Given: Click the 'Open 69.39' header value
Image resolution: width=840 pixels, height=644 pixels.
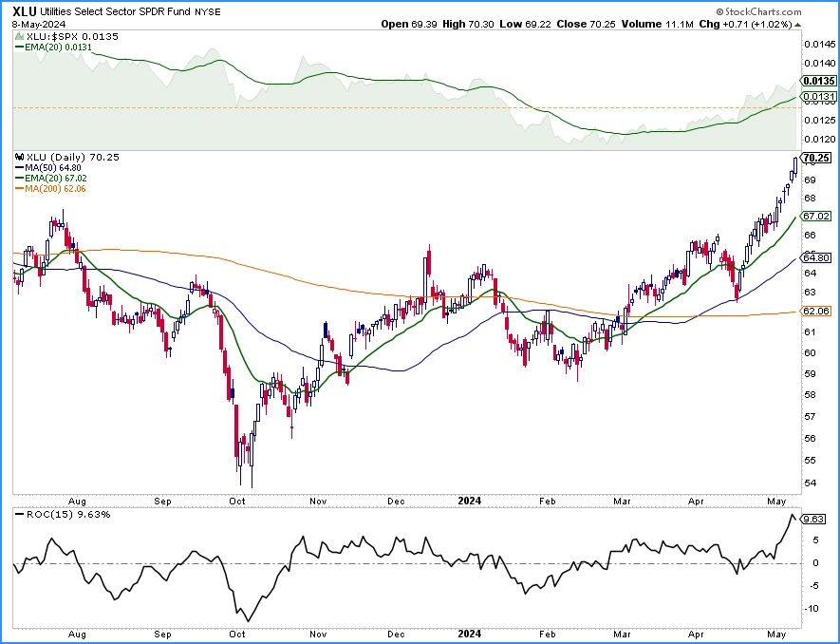Looking at the screenshot, I should (x=409, y=24).
